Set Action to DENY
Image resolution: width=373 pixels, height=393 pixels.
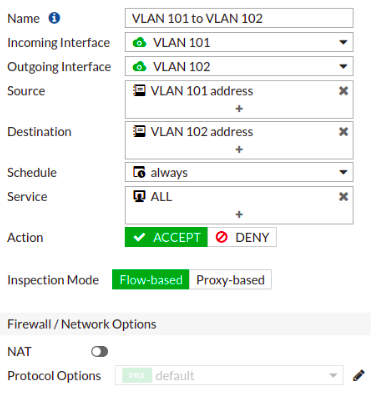(x=242, y=237)
